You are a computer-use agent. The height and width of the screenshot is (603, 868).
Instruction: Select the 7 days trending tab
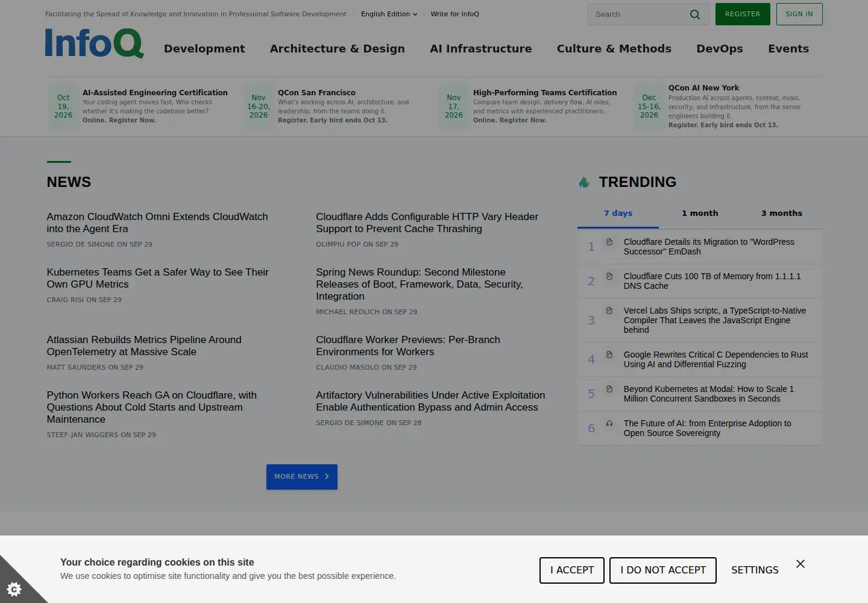[x=618, y=213]
